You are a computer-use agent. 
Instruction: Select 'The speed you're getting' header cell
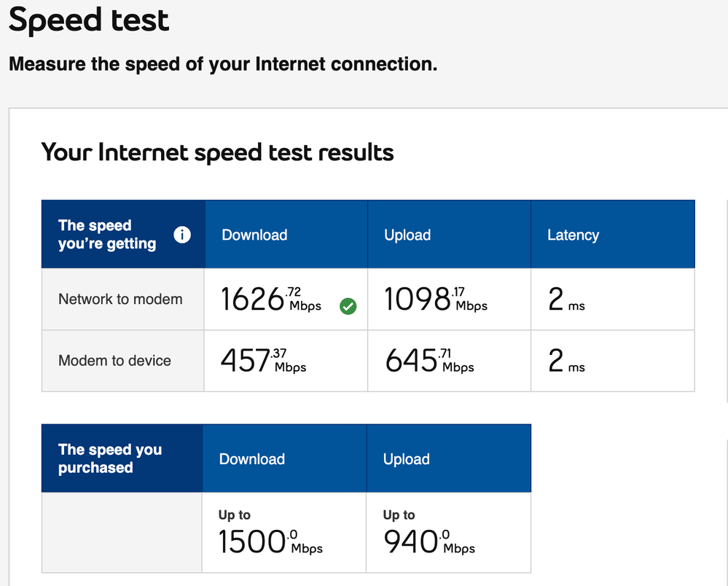107,235
